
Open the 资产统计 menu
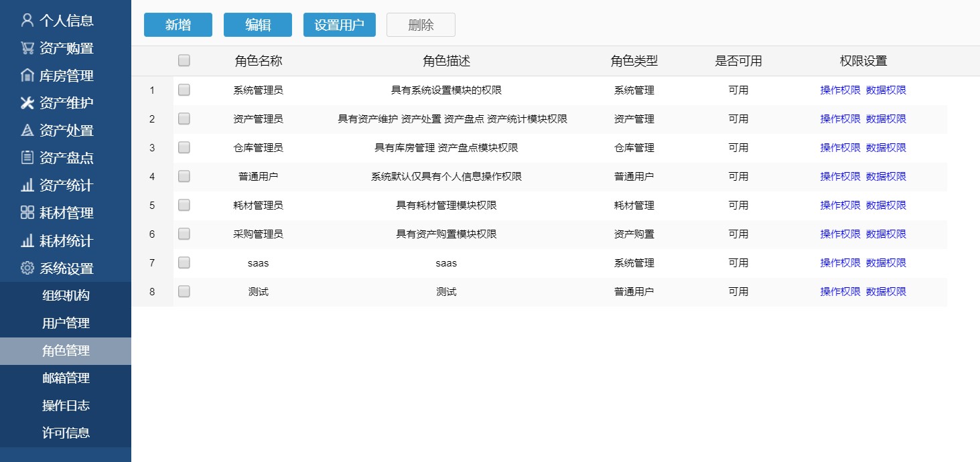(66, 185)
